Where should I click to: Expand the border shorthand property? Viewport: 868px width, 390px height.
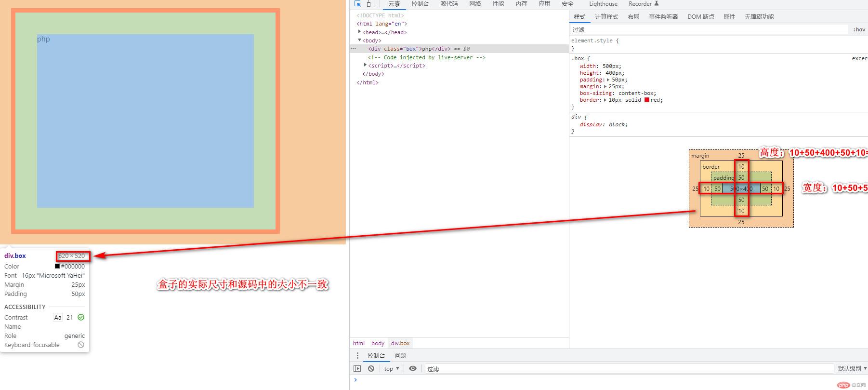pyautogui.click(x=605, y=100)
